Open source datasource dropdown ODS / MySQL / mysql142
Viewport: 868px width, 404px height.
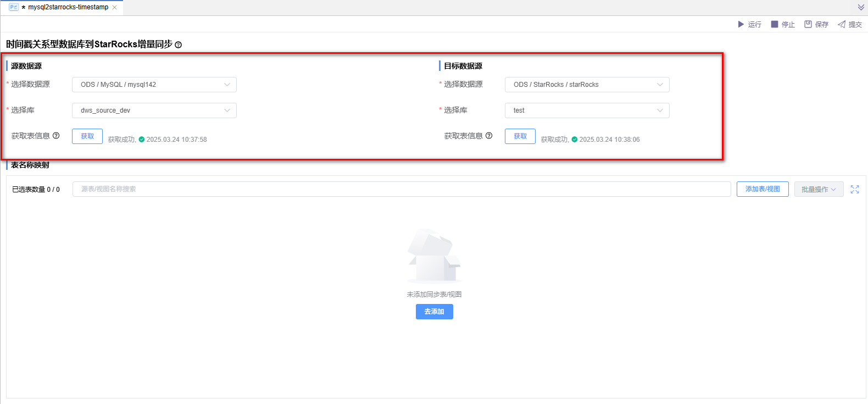[x=154, y=85]
